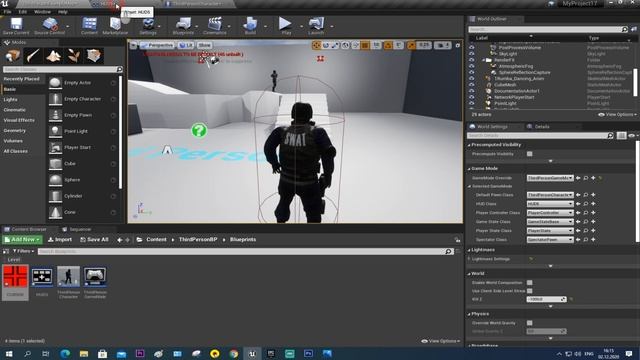Start Play in editor

285,24
